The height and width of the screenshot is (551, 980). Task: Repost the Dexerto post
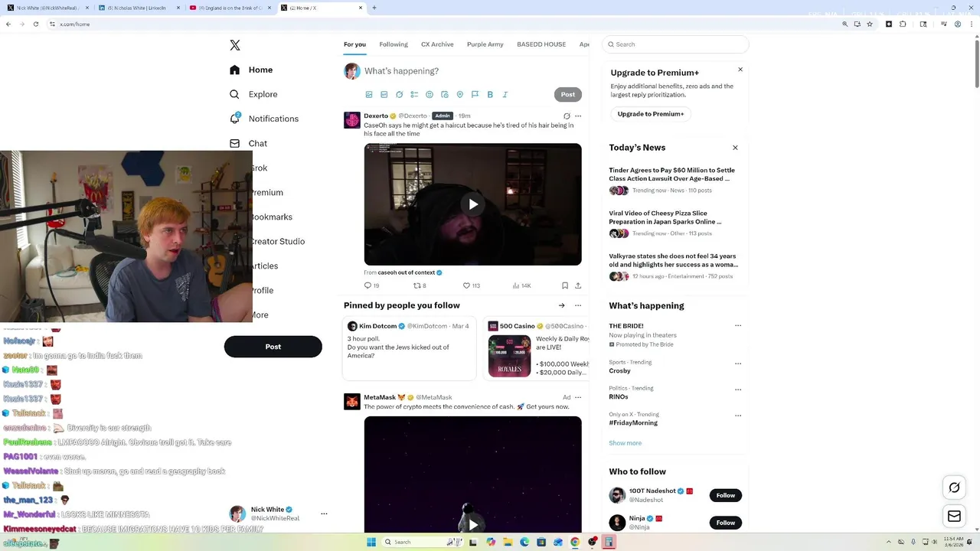(420, 285)
